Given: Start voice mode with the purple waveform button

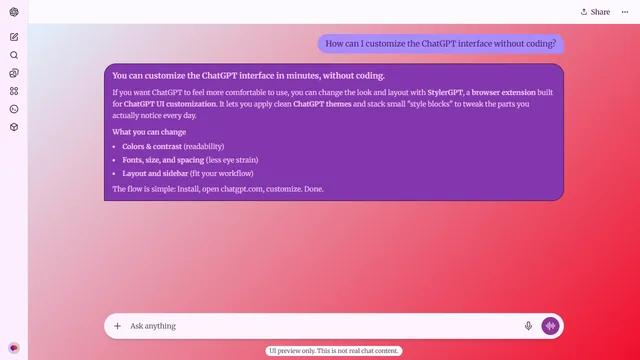Looking at the screenshot, I should click(x=550, y=326).
